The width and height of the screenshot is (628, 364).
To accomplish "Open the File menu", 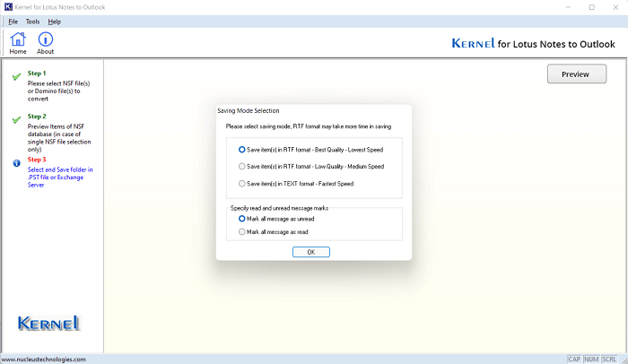I will pyautogui.click(x=13, y=22).
